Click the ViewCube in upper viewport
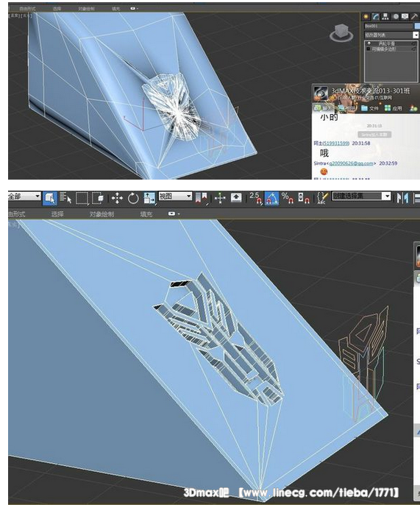420x505 pixels. 341,33
